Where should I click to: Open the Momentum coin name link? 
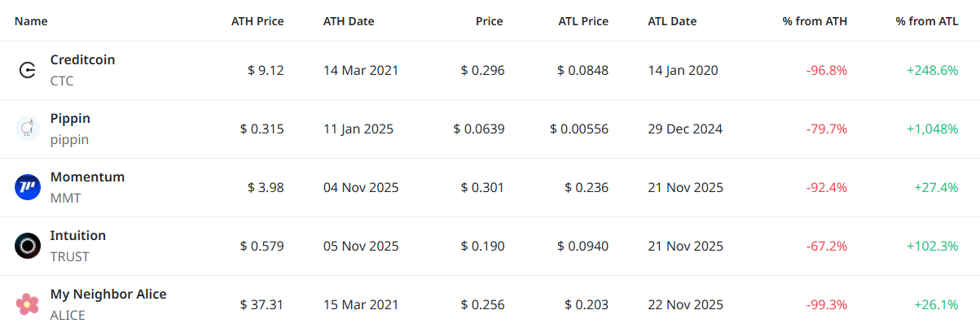coord(87,177)
